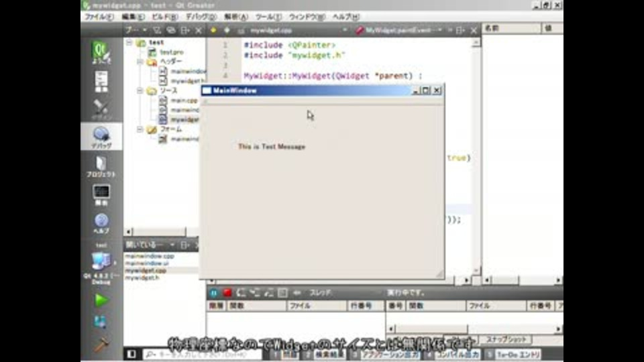The height and width of the screenshot is (362, 644).
Task: Open the Analyze (解析) mode
Action: (x=101, y=195)
